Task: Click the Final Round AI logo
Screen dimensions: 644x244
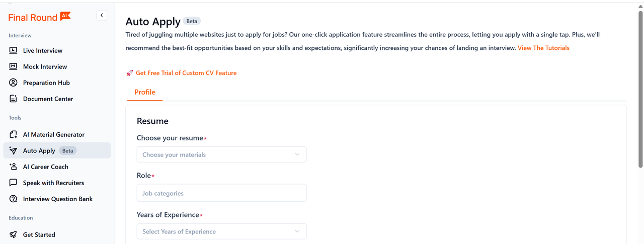Action: [39, 17]
